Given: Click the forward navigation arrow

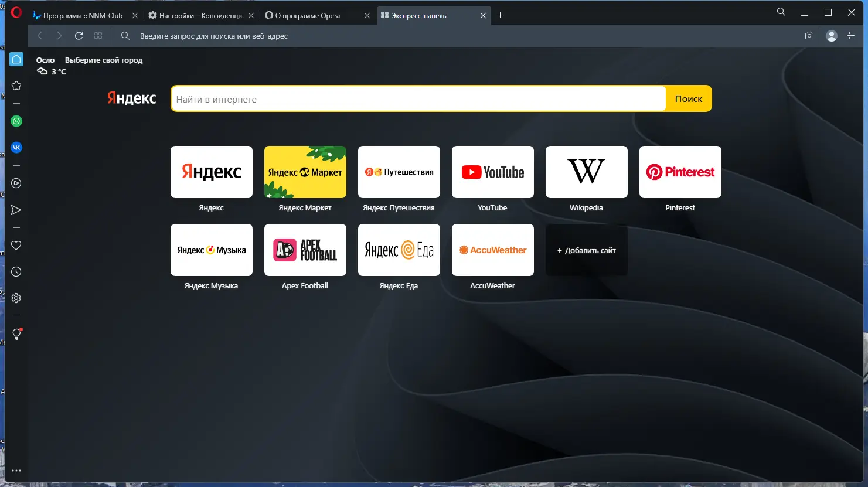Looking at the screenshot, I should pos(59,36).
